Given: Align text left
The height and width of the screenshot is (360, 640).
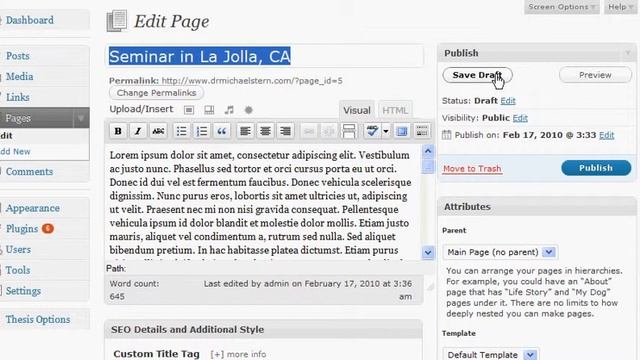Looking at the screenshot, I should click(245, 131).
